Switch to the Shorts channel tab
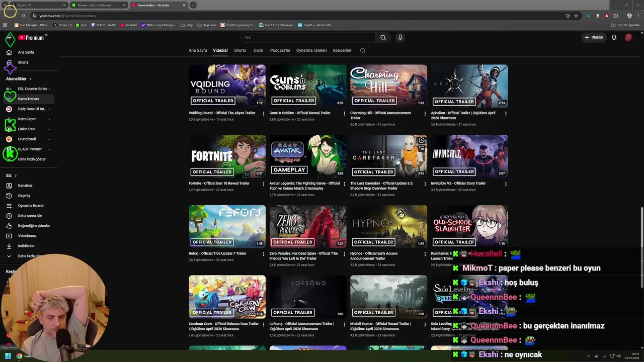 coord(240,50)
